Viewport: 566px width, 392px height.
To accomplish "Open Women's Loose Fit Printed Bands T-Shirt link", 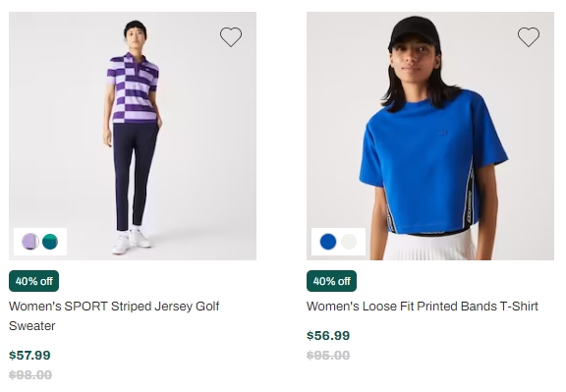I will tap(423, 307).
